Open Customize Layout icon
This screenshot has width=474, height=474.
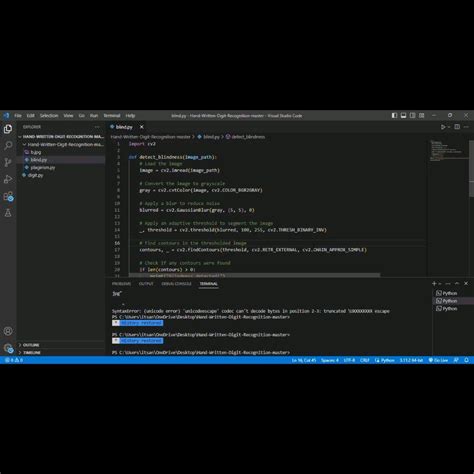422,116
